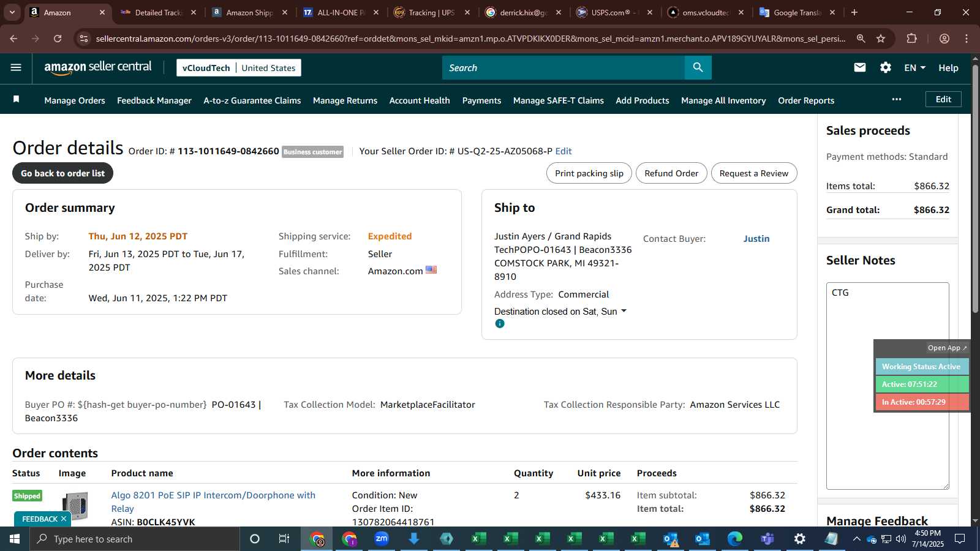Click Go back to order list button
980x551 pixels.
[x=62, y=173]
